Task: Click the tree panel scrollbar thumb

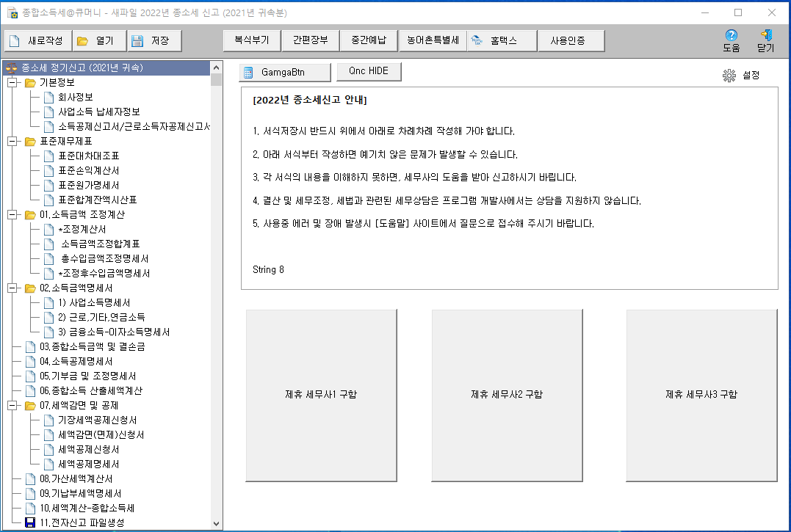Action: tap(217, 79)
